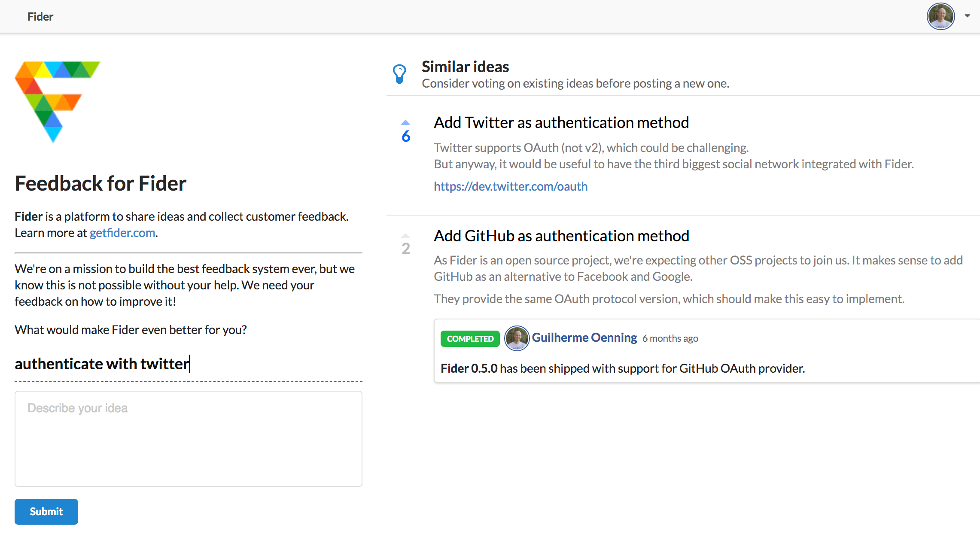The width and height of the screenshot is (980, 541).
Task: Click the Feedback for Fider heading
Action: (x=100, y=184)
